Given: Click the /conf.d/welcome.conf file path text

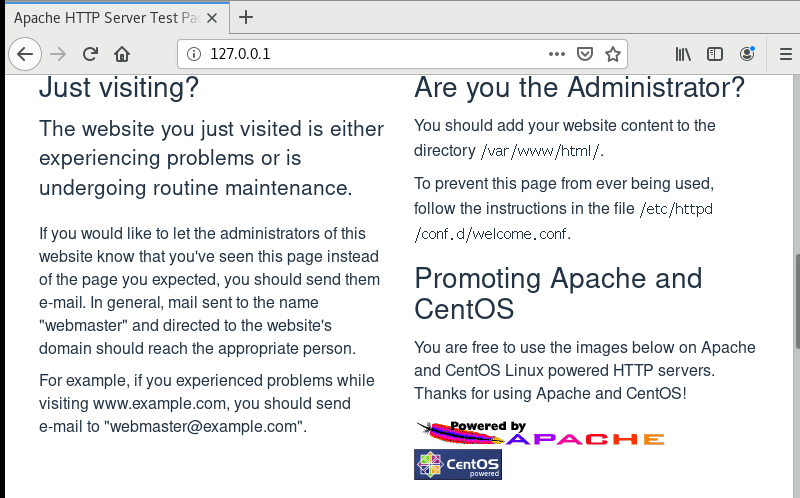Looking at the screenshot, I should coord(492,234).
